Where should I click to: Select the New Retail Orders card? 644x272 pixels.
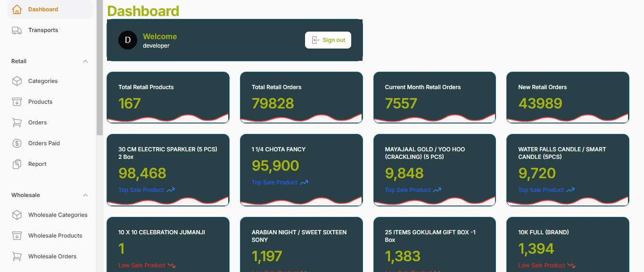[x=568, y=98]
